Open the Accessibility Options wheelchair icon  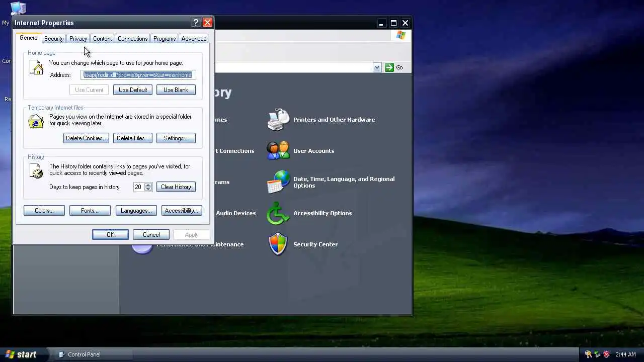pyautogui.click(x=278, y=213)
